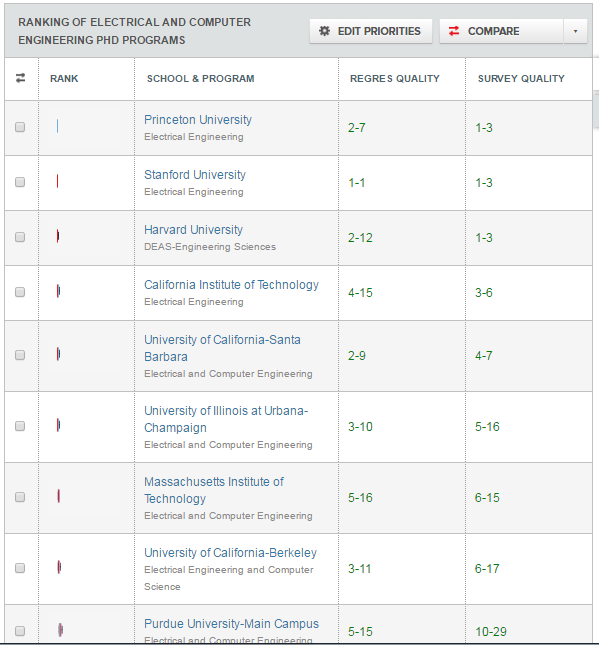Click Stanford's regres quality value 1-1
The image size is (599, 645).
(x=356, y=183)
